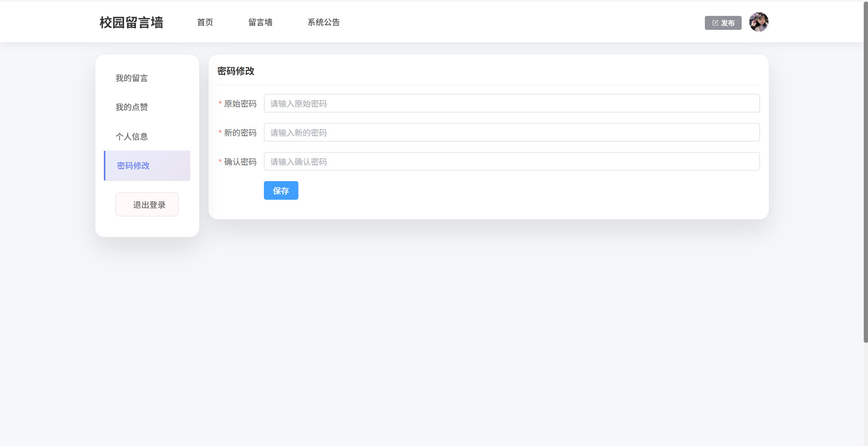
Task: Open 个人信息 in the sidebar
Action: click(x=132, y=137)
